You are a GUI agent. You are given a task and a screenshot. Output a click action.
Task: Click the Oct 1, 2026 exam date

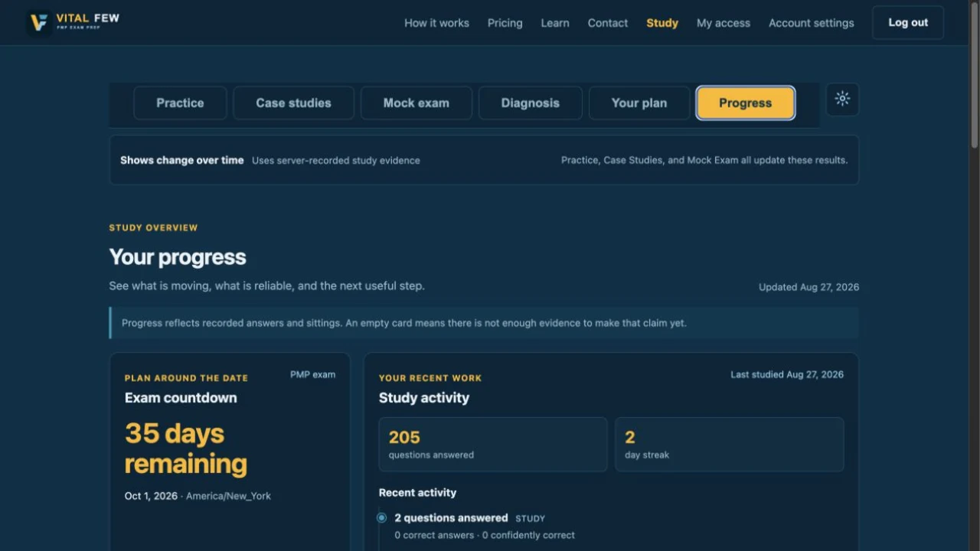coord(151,496)
